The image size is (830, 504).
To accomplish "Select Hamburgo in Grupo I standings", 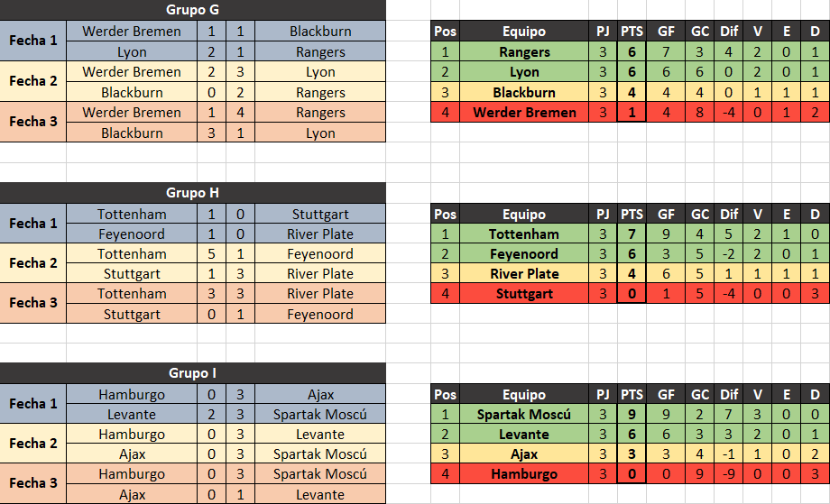I will [524, 474].
